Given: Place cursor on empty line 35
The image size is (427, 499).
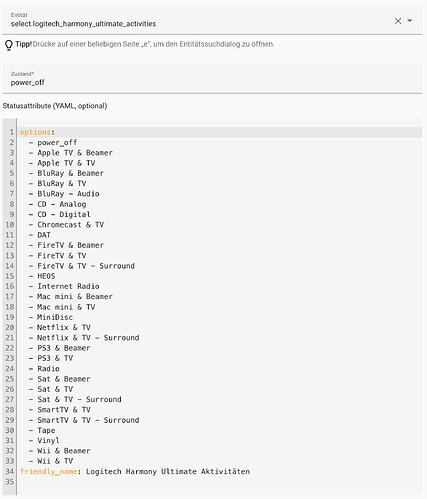Looking at the screenshot, I should point(219,482).
